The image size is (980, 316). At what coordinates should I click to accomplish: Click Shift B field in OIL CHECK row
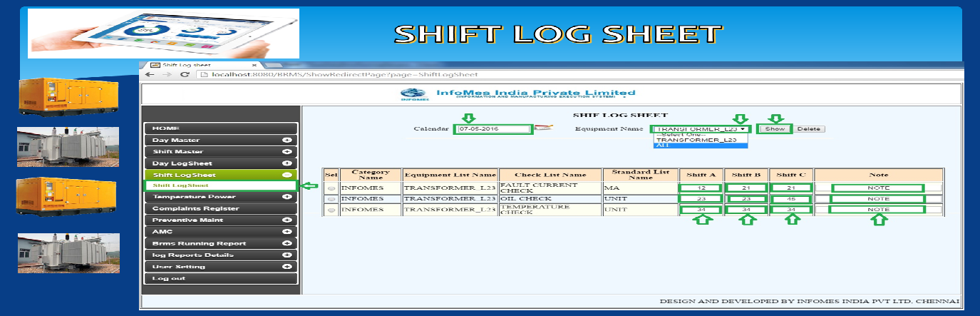(746, 198)
